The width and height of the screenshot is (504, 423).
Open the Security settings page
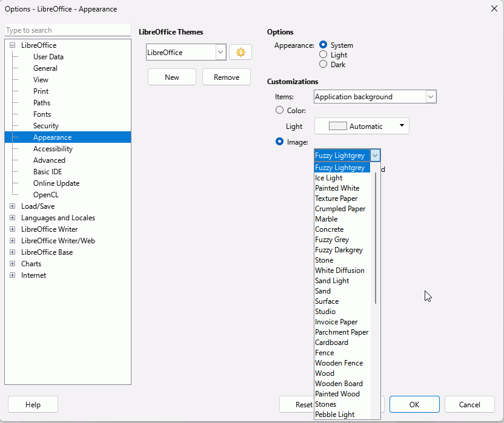[x=46, y=126]
